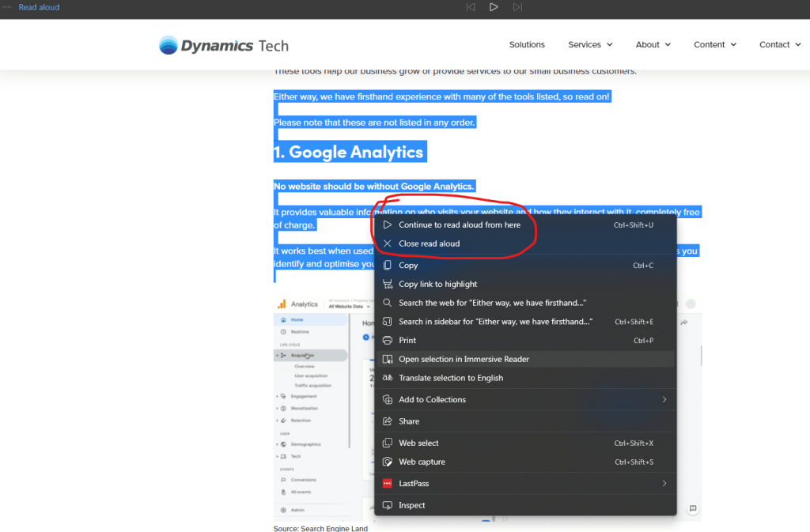The image size is (810, 532).
Task: Expand the Services dropdown menu
Action: (x=590, y=44)
